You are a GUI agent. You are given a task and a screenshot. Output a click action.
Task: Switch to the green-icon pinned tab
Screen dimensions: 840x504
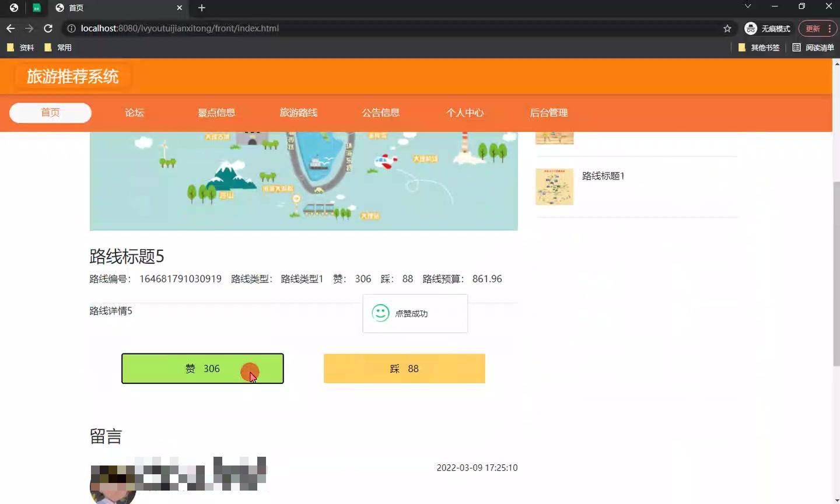(37, 8)
